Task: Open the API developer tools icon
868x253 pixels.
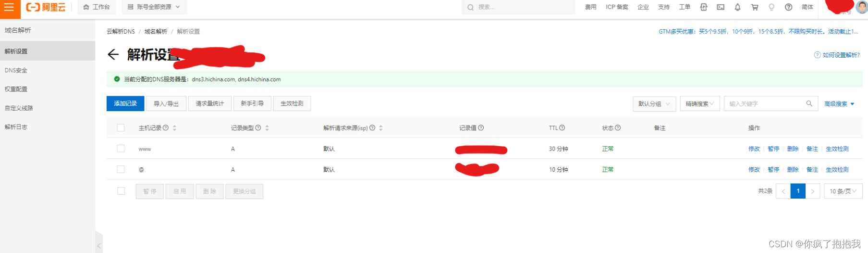Action: coord(704,7)
